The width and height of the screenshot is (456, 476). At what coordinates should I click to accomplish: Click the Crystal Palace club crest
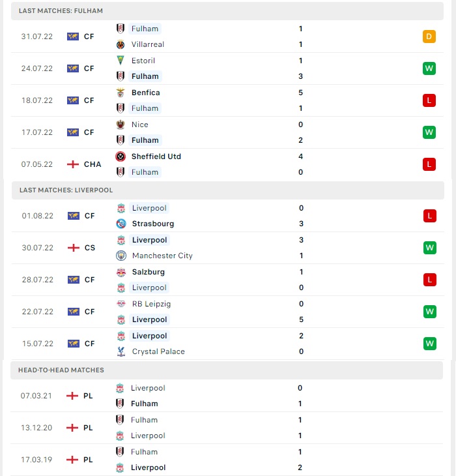[x=121, y=351]
